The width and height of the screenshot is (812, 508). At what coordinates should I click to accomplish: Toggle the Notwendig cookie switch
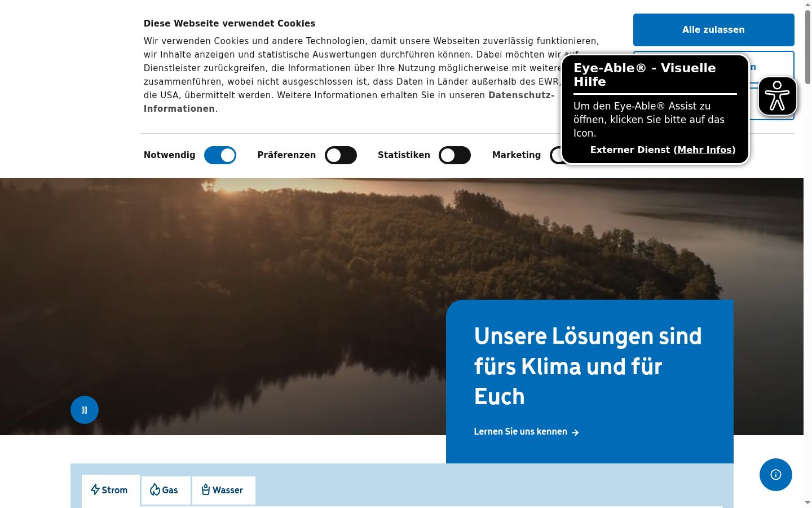pyautogui.click(x=220, y=155)
